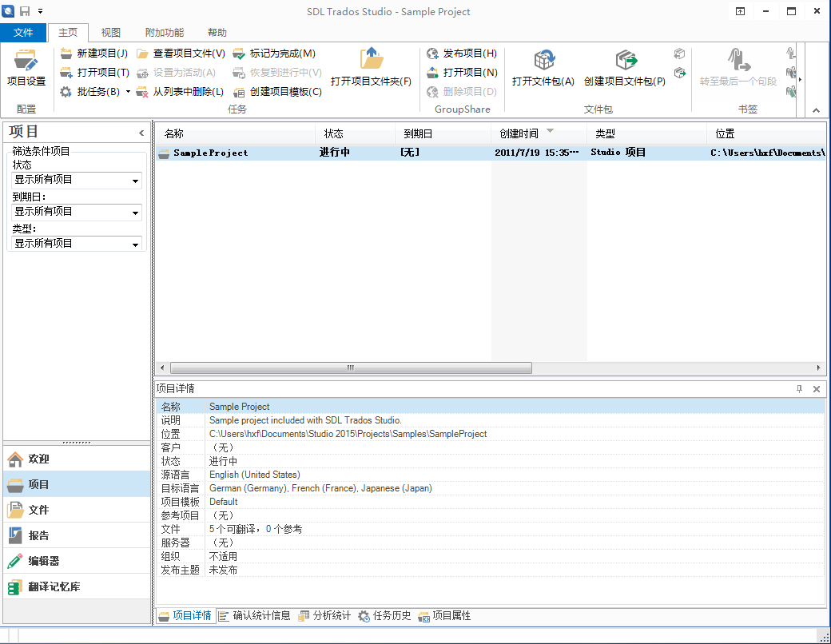
Task: Click the project location path value
Action: 348,434
